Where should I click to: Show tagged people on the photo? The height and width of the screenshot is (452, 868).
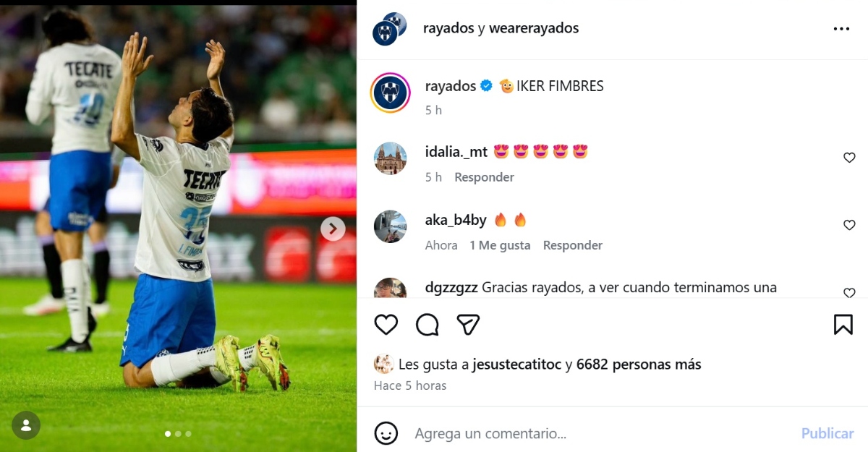coord(26,425)
